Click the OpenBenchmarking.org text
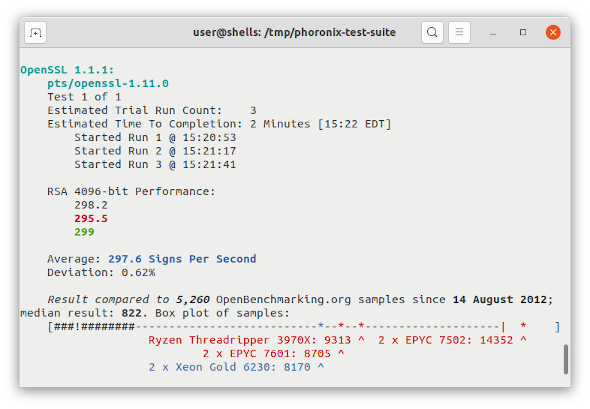590x409 pixels. click(x=283, y=300)
